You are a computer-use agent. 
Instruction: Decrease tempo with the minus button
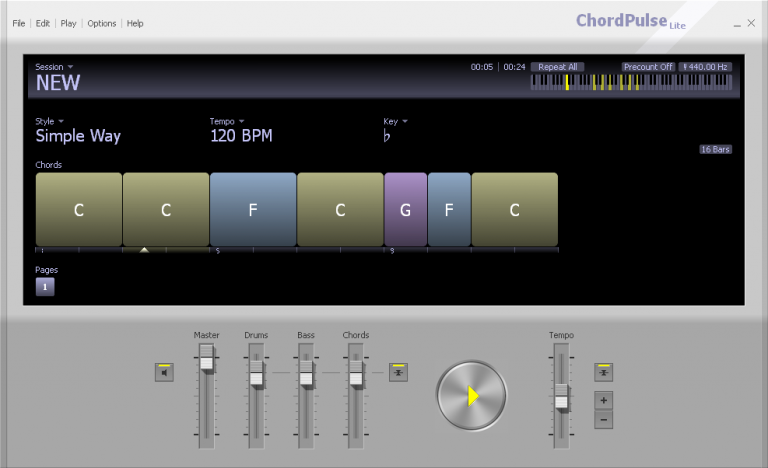click(x=603, y=420)
